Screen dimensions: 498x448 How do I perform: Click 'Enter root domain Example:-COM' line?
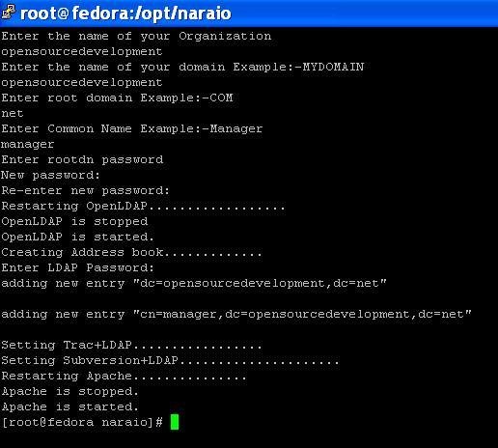pyautogui.click(x=117, y=98)
